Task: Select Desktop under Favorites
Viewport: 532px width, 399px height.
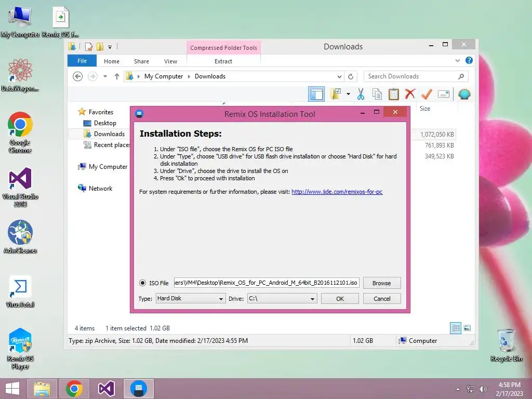Action: pos(105,123)
